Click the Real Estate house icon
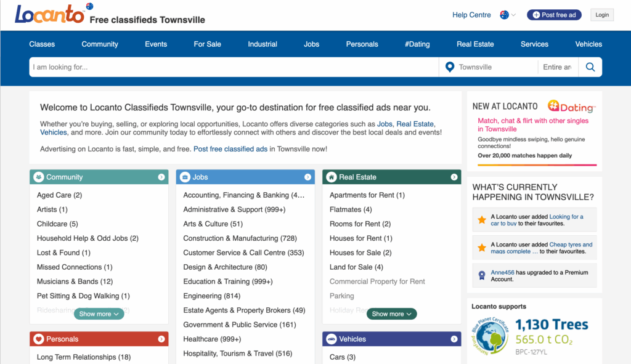This screenshot has height=364, width=631. tap(331, 177)
